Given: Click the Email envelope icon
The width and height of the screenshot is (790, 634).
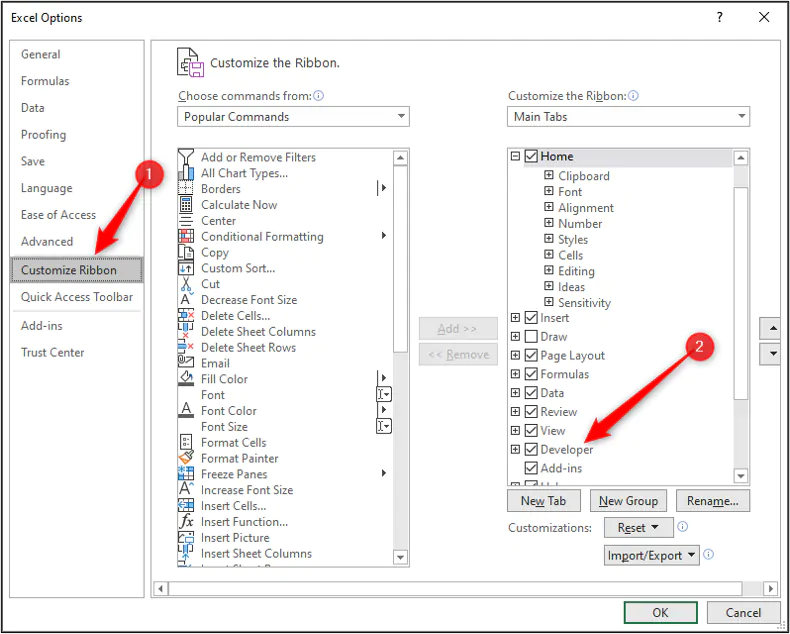Looking at the screenshot, I should point(186,363).
